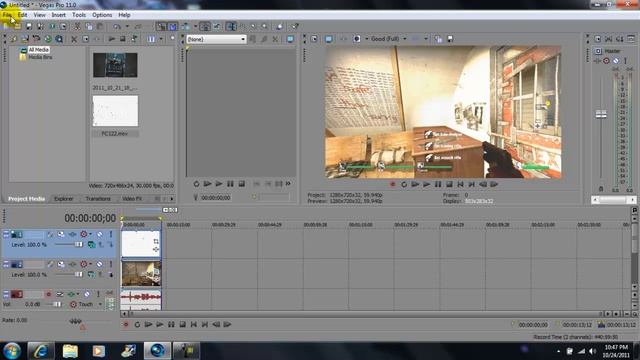Toggle Automatic Crossfades in main toolbar
Screen dimensions: 640x360
[x=173, y=27]
